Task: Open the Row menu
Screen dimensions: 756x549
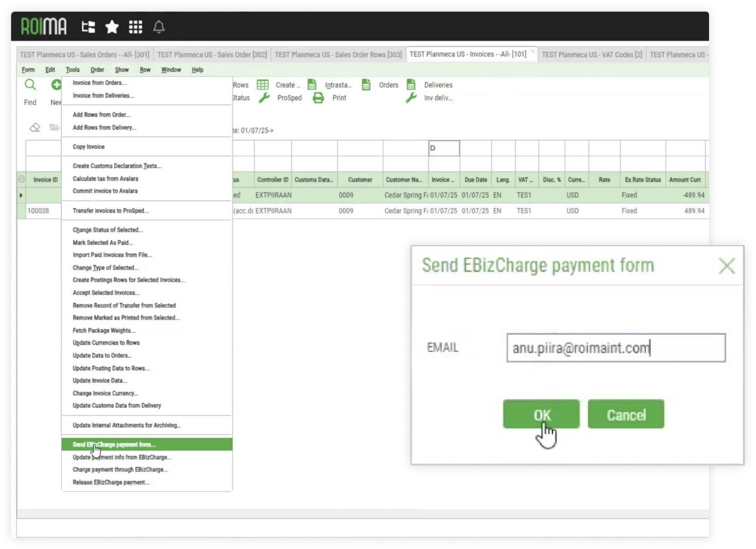Action: (145, 70)
